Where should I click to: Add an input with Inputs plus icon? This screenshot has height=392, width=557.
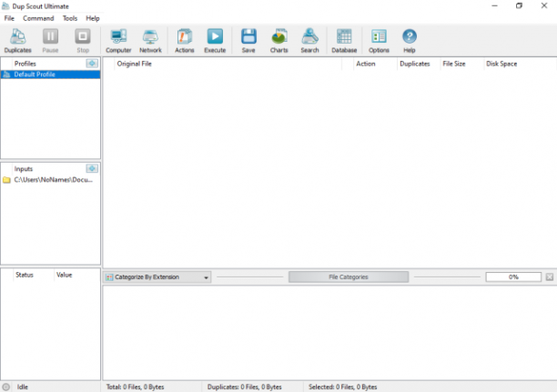click(92, 168)
